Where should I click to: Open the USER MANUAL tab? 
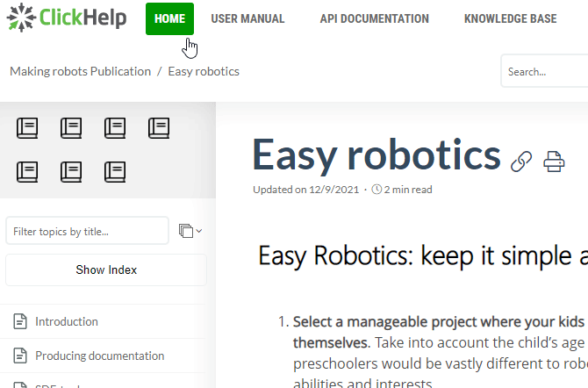coord(247,18)
